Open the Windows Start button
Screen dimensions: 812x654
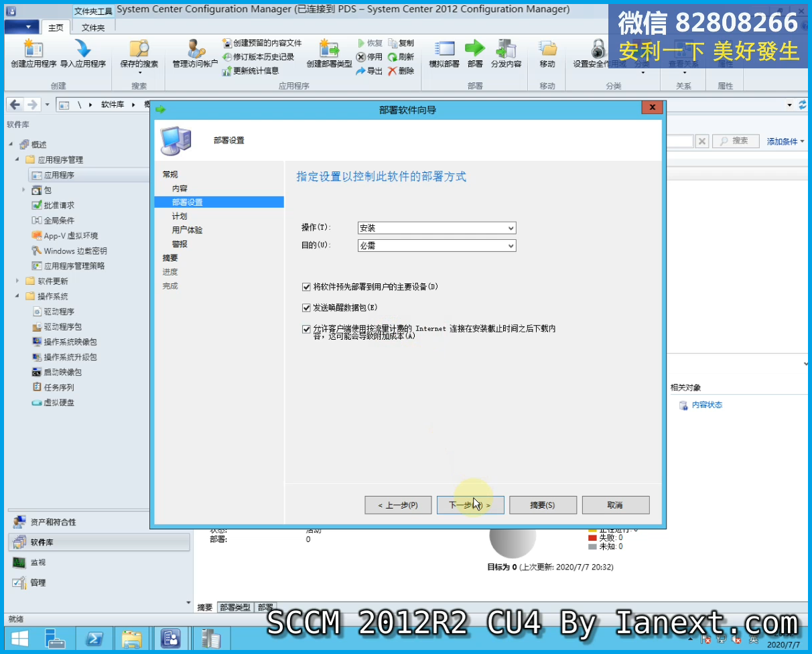[x=19, y=638]
